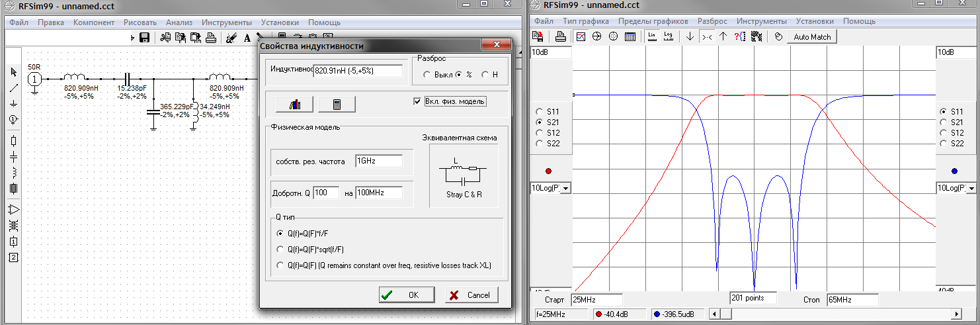Select S11 on the left red trace panel
The width and height of the screenshot is (980, 325).
click(539, 111)
